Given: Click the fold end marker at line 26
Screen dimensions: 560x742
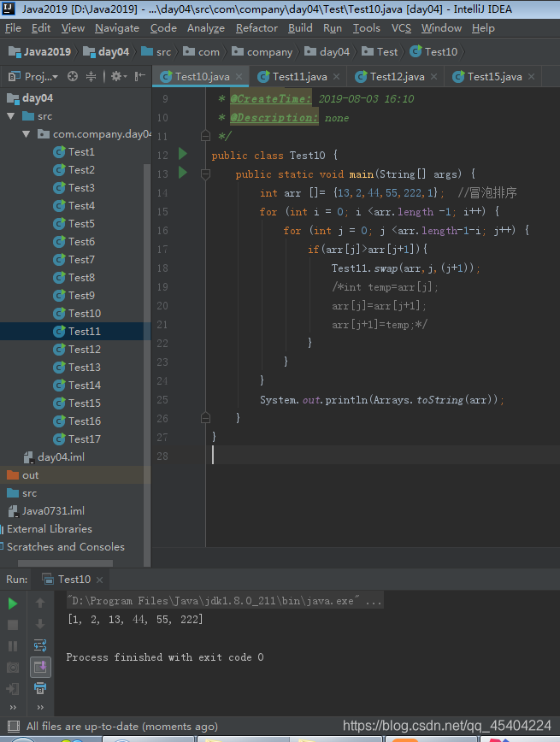Looking at the screenshot, I should [x=205, y=418].
